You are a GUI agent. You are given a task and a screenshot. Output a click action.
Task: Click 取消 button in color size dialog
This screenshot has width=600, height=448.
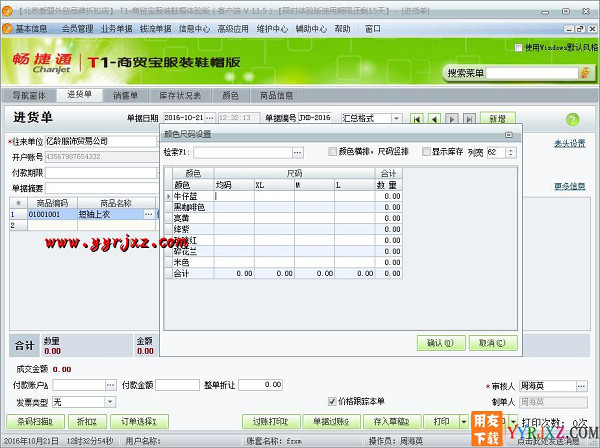(x=493, y=343)
